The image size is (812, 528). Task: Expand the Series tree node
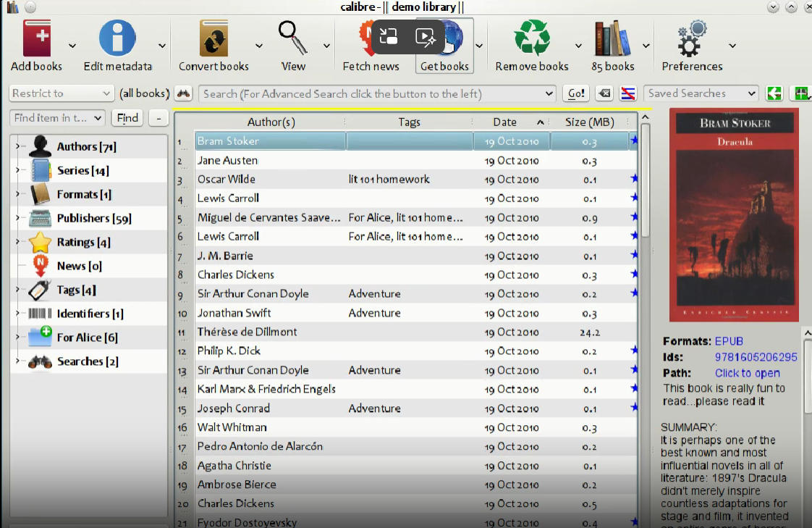pos(17,170)
